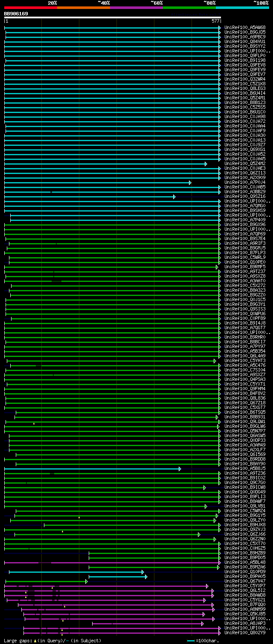Click UniRef100_Q10PE0 hit label
Image resolution: width=273 pixels, height=644 pixels.
pyautogui.click(x=245, y=262)
